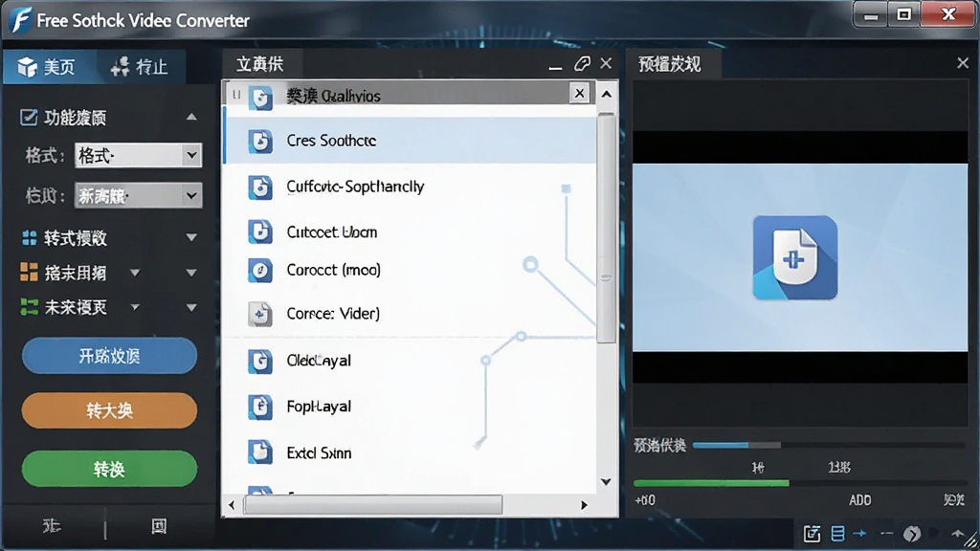
Task: Click the blue grid icon beside 转式摸敷
Action: pos(29,237)
